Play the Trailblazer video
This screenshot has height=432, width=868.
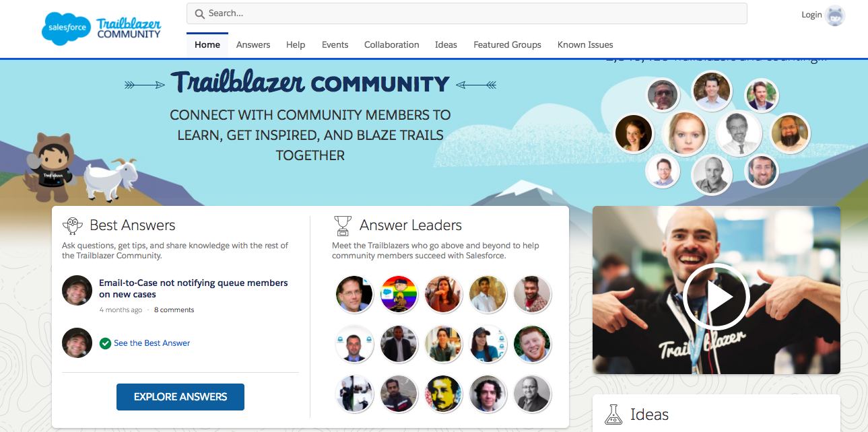[x=716, y=297]
